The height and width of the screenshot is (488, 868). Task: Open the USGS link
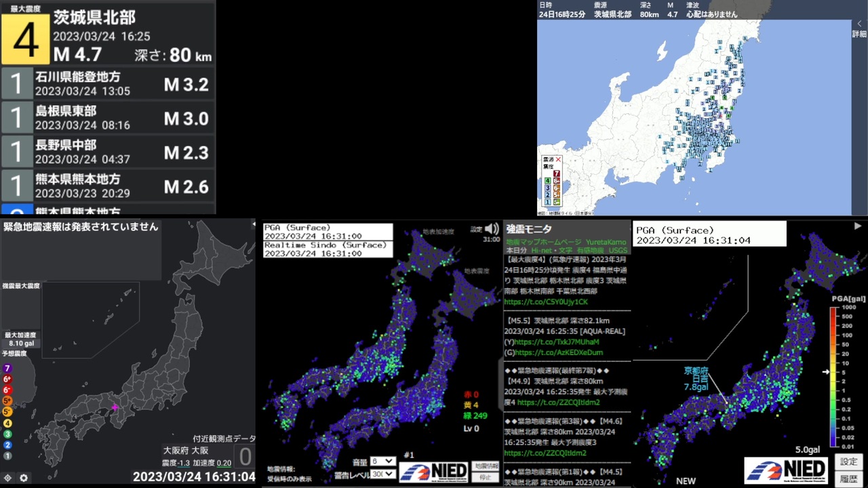(x=618, y=251)
